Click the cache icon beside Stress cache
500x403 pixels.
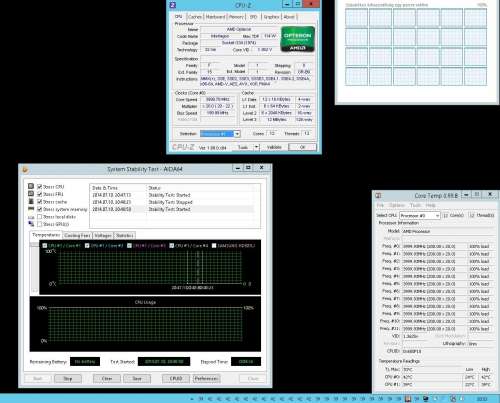click(31, 201)
